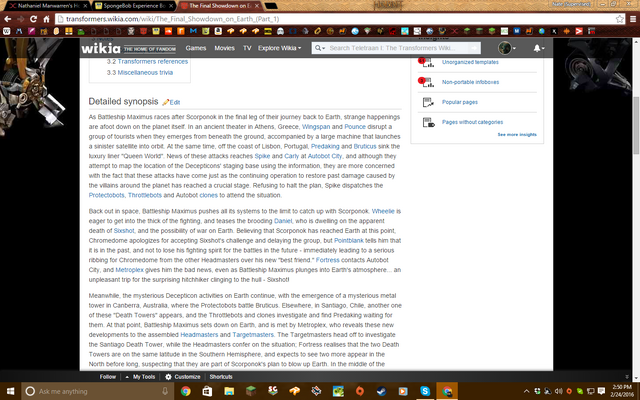Click the Cortana microphone icon

tap(165, 391)
